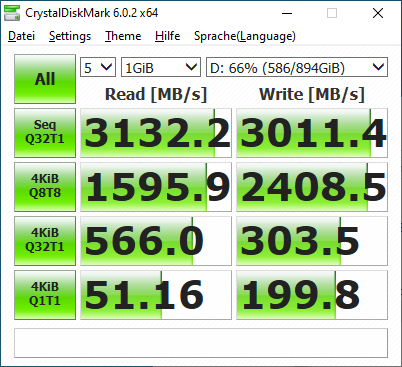402x367 pixels.
Task: Minimize the CrystalDiskMark window
Action: coord(287,13)
